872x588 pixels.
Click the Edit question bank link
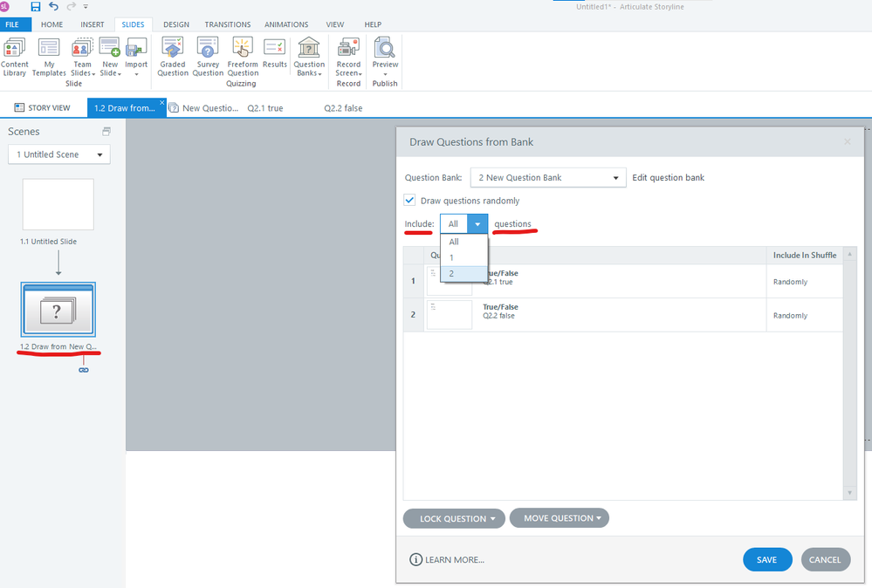pyautogui.click(x=668, y=178)
